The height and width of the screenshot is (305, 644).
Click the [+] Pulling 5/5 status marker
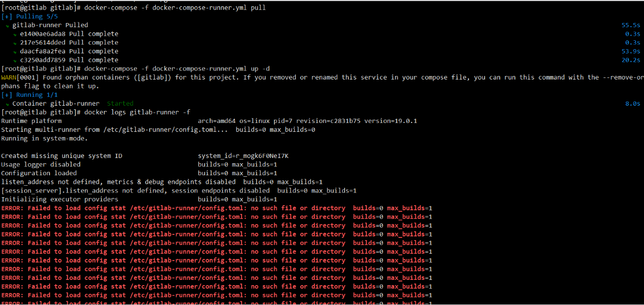pos(29,16)
